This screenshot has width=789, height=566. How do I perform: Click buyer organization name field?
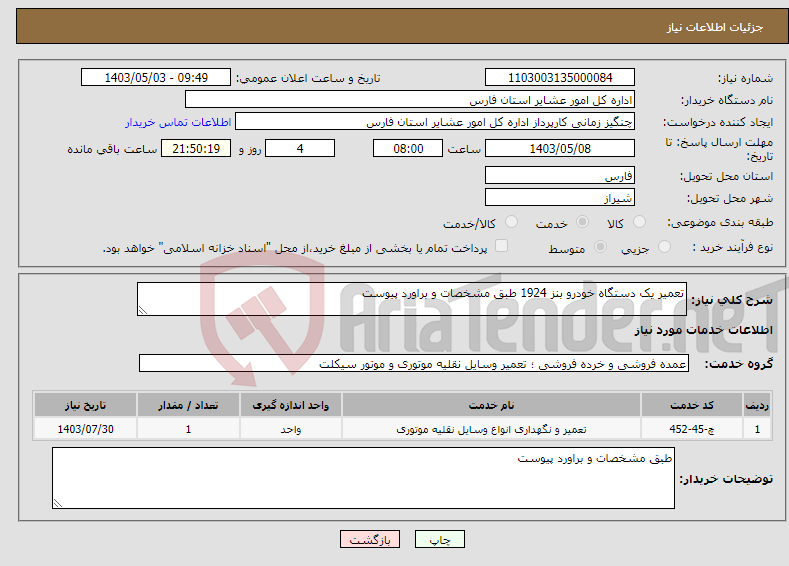[x=410, y=100]
